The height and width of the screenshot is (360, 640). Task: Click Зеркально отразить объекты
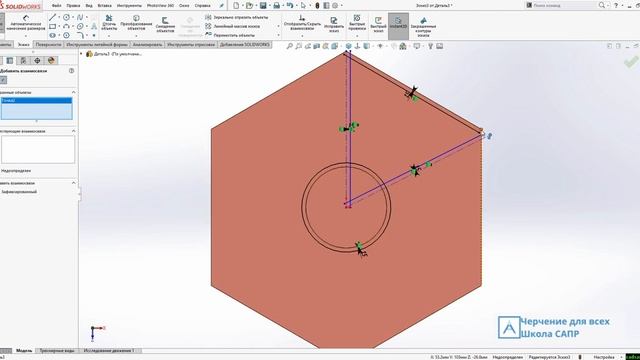pos(237,18)
